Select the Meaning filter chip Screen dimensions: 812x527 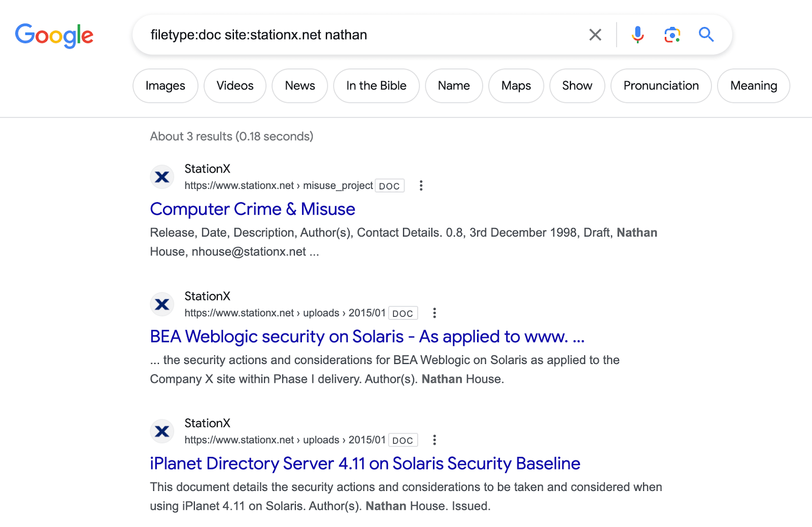point(754,86)
